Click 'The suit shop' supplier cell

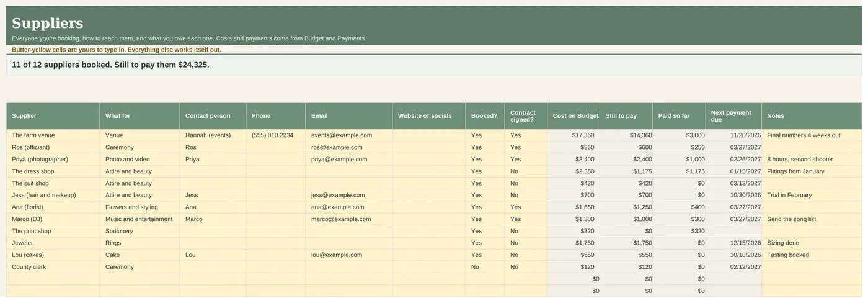(x=53, y=183)
